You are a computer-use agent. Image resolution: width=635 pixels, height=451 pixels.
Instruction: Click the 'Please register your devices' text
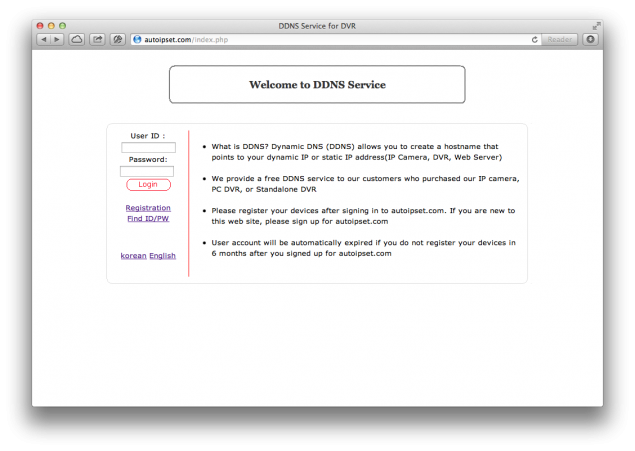pyautogui.click(x=363, y=216)
